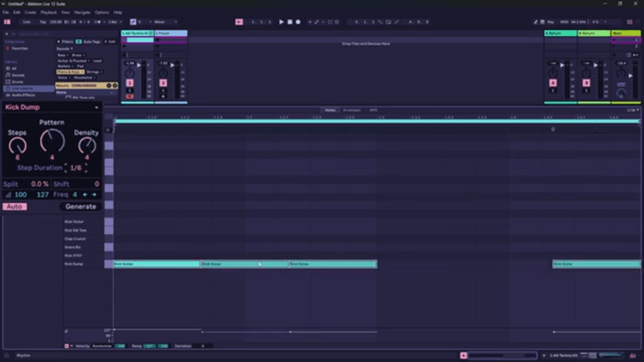Click the Generate button

coord(81,206)
